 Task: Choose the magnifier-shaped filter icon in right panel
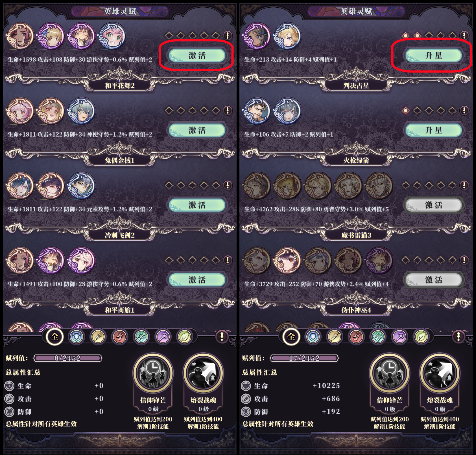click(x=399, y=337)
